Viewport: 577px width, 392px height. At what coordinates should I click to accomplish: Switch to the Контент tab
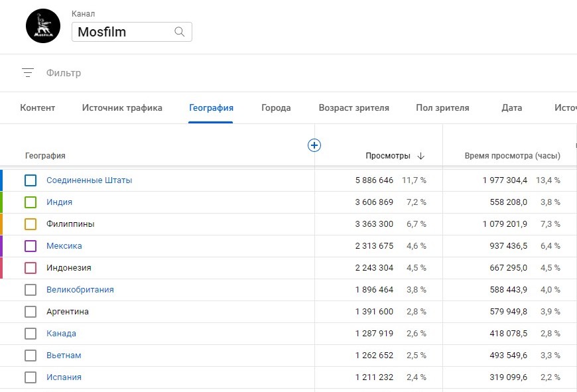coord(38,107)
